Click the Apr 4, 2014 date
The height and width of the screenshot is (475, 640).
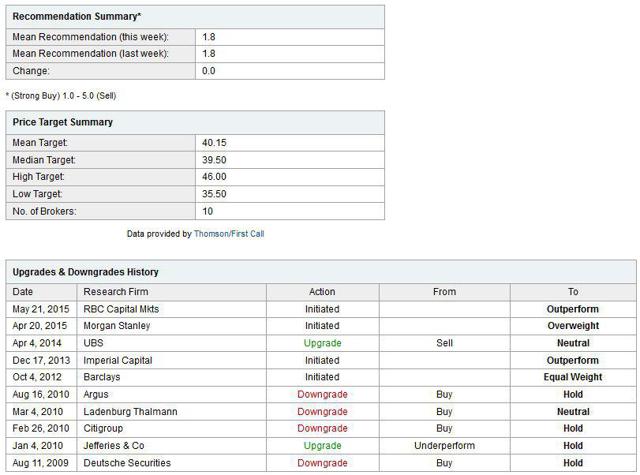(37, 343)
